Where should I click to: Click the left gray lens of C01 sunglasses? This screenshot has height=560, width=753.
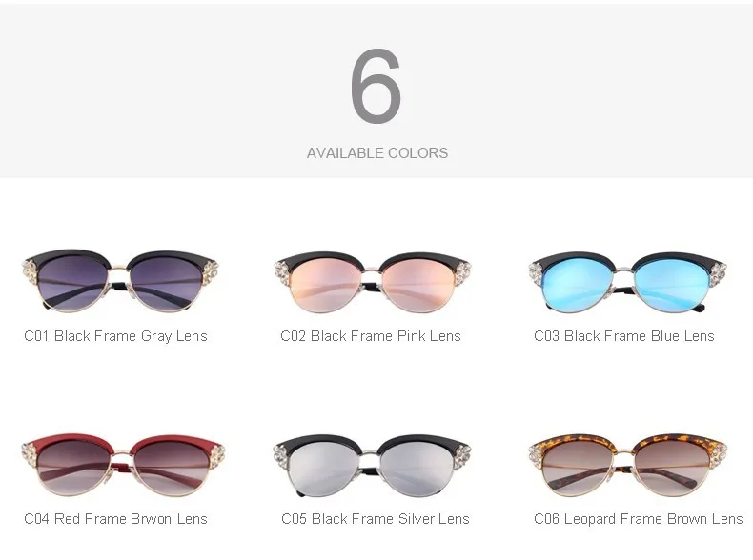pos(72,283)
